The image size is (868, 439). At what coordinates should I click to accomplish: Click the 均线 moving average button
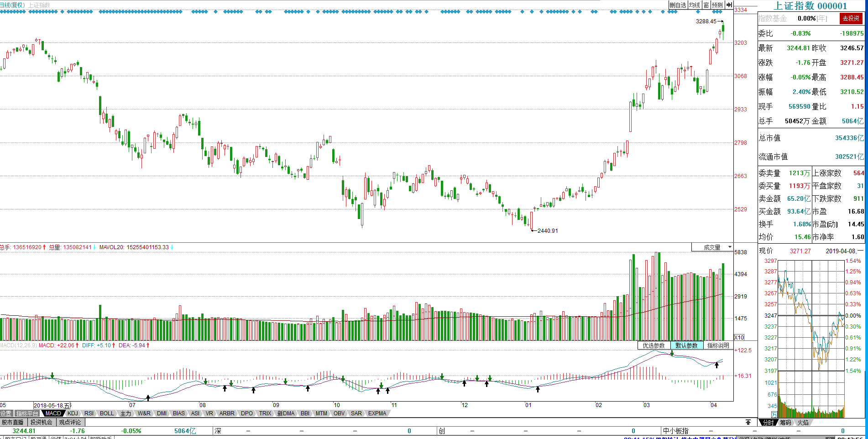pyautogui.click(x=695, y=5)
